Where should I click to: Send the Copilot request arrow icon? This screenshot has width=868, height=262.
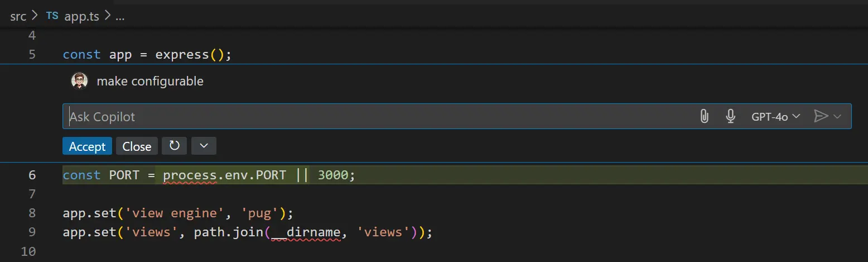[820, 116]
